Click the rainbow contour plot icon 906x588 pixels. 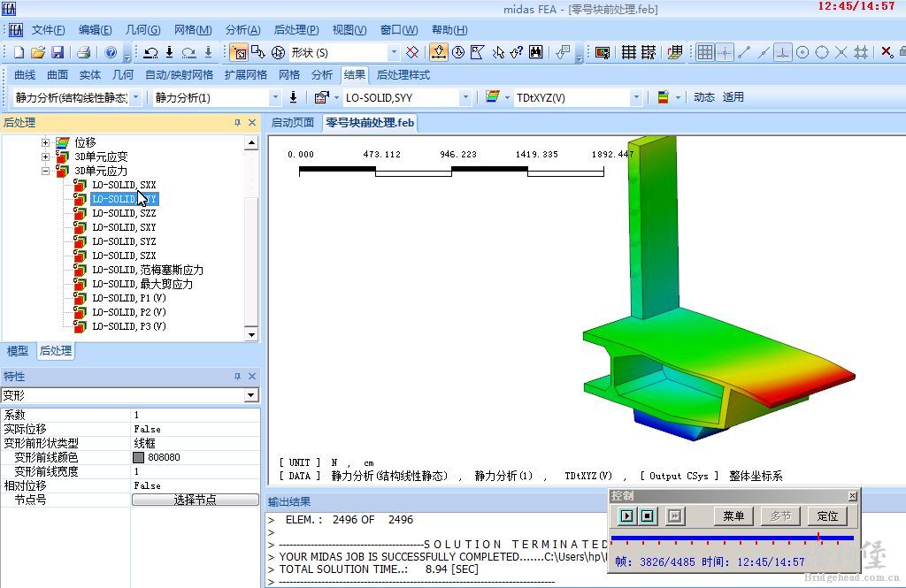coord(493,97)
